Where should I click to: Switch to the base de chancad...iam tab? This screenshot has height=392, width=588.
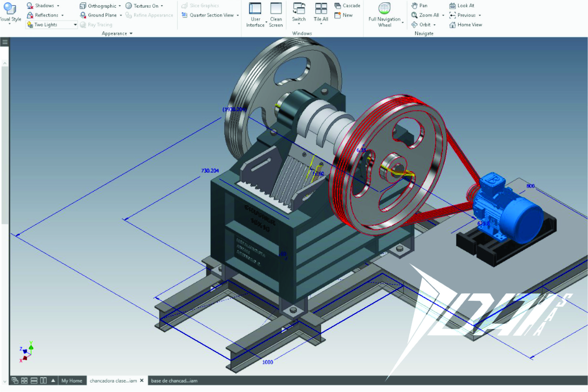(174, 381)
